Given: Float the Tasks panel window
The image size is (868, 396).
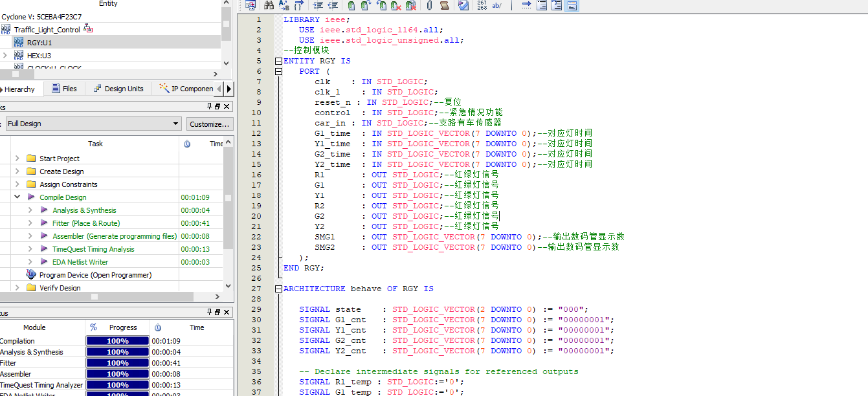Looking at the screenshot, I should click(218, 106).
